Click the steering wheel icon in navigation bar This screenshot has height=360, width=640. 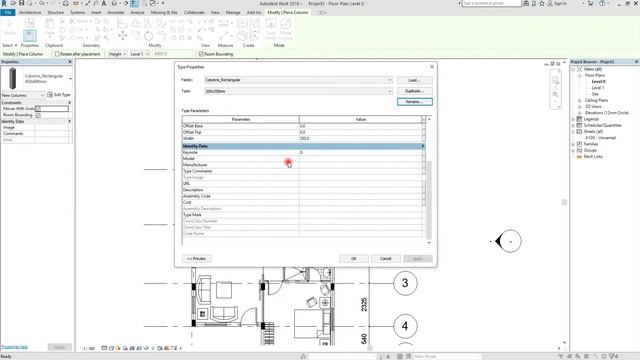pos(556,80)
